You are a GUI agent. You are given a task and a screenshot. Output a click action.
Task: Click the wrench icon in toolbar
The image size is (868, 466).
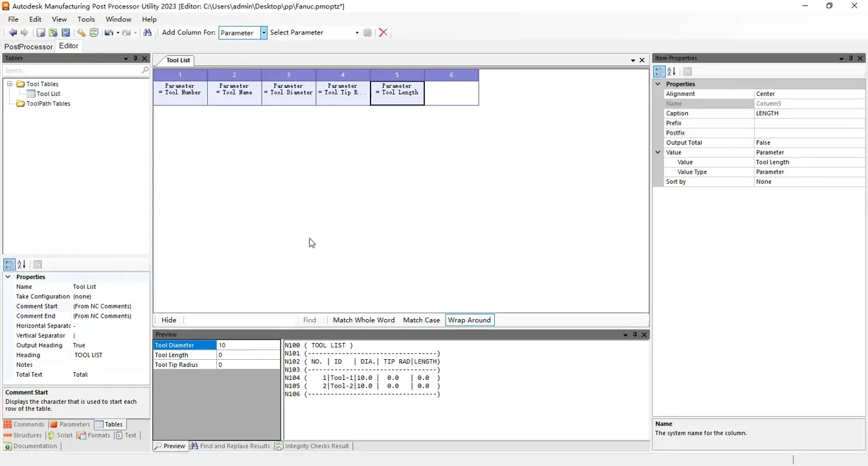(81, 32)
